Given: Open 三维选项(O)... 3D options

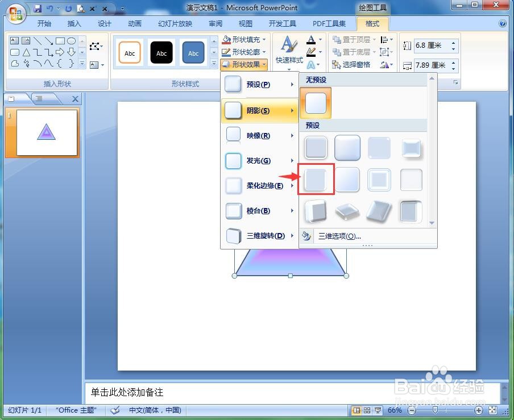Looking at the screenshot, I should click(339, 236).
